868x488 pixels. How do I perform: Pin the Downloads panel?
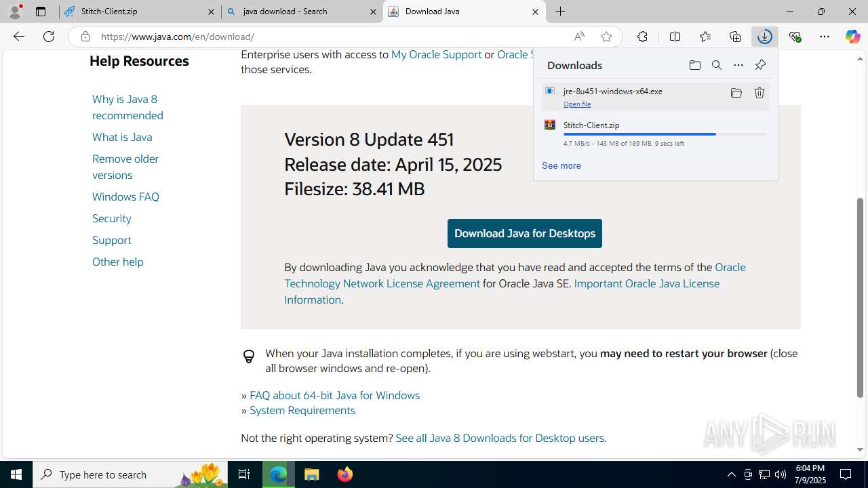pos(760,65)
